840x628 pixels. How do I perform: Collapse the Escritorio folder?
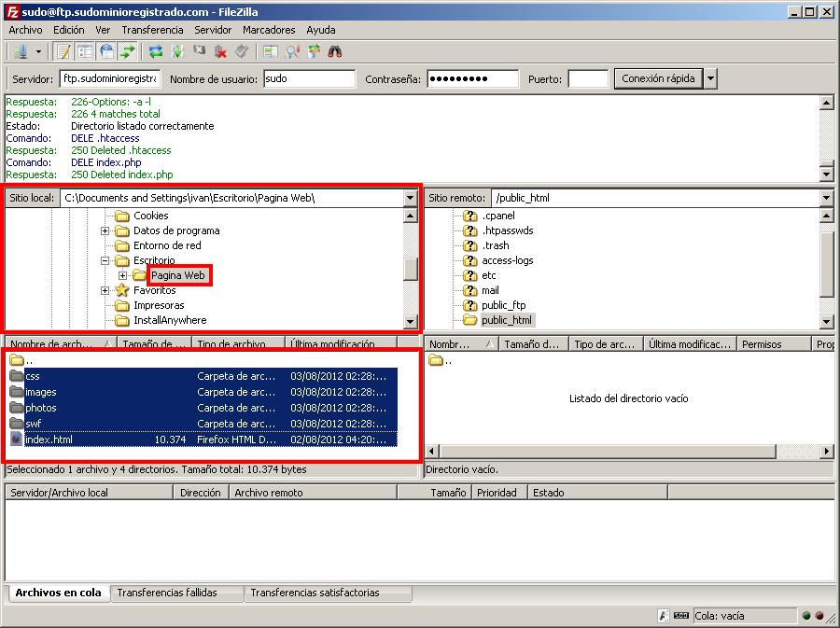(x=105, y=260)
